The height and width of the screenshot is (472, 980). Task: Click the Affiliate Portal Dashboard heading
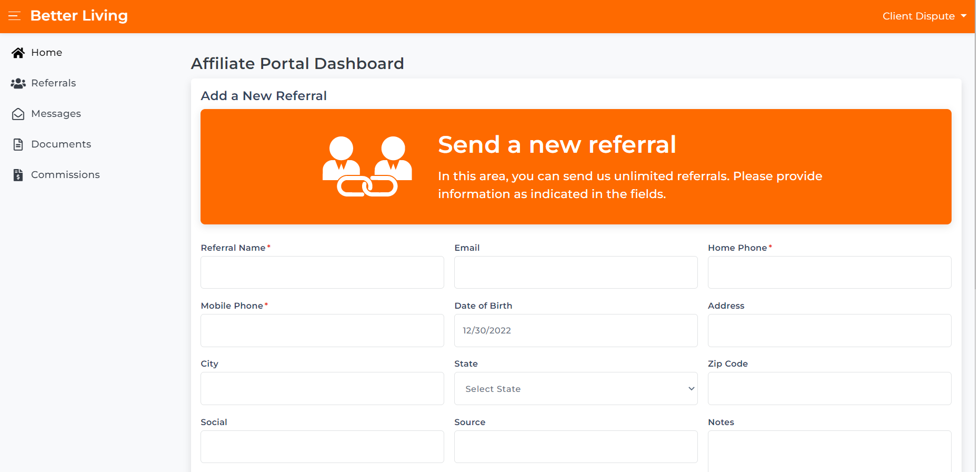pyautogui.click(x=297, y=64)
